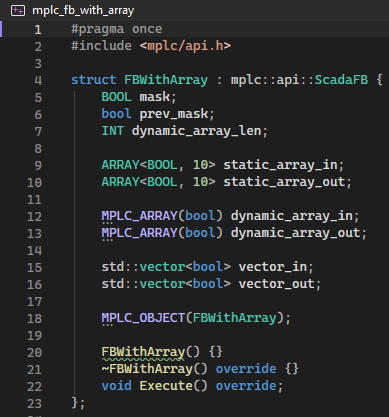Click 'static_array_in' identifier
This screenshot has height=417, width=389.
tap(280, 165)
